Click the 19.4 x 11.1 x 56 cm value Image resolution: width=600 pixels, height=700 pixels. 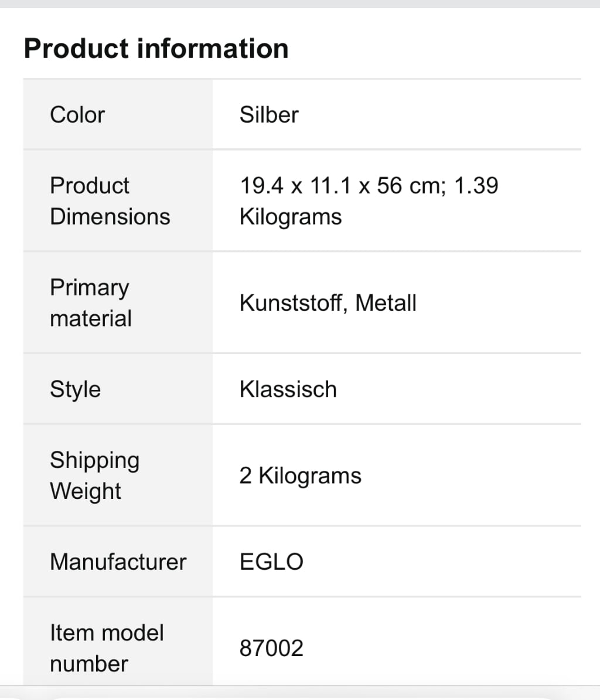pos(343,185)
